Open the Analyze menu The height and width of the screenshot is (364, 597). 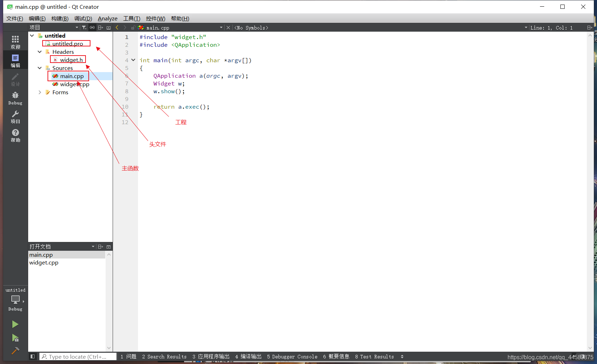click(108, 18)
